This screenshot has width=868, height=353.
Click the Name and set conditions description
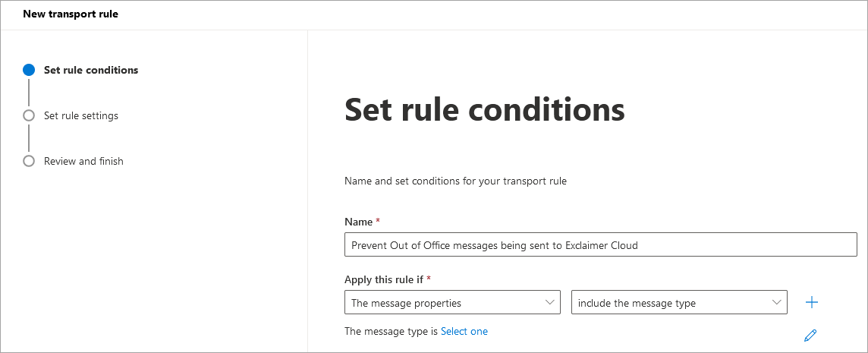tap(455, 181)
